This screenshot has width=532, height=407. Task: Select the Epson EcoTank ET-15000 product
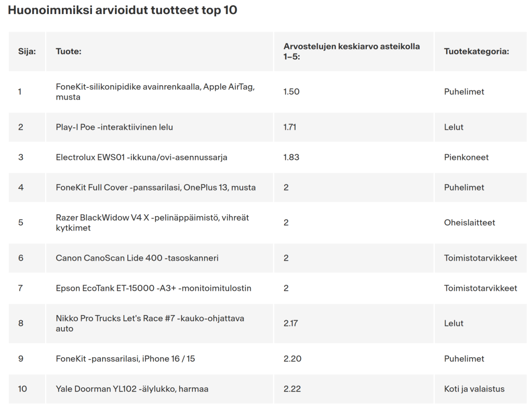[x=153, y=288]
